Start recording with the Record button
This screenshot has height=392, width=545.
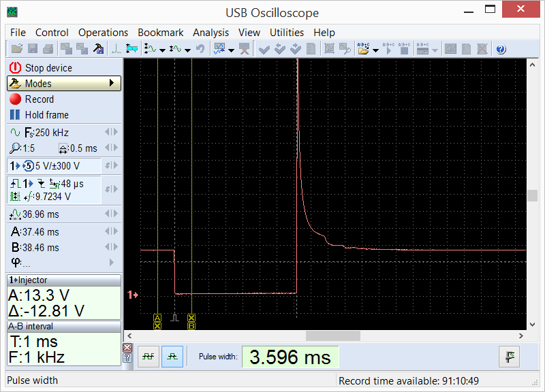(39, 99)
